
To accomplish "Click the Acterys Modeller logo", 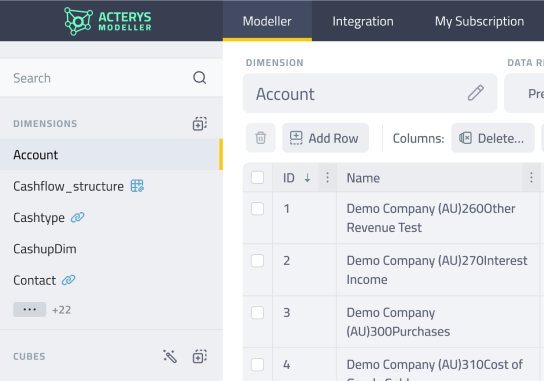I will pyautogui.click(x=108, y=21).
